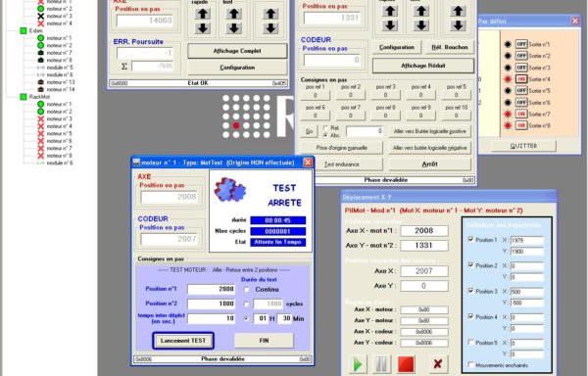Click the red indicator light of Sortie n°4
The height and width of the screenshot is (376, 588).
(x=508, y=79)
